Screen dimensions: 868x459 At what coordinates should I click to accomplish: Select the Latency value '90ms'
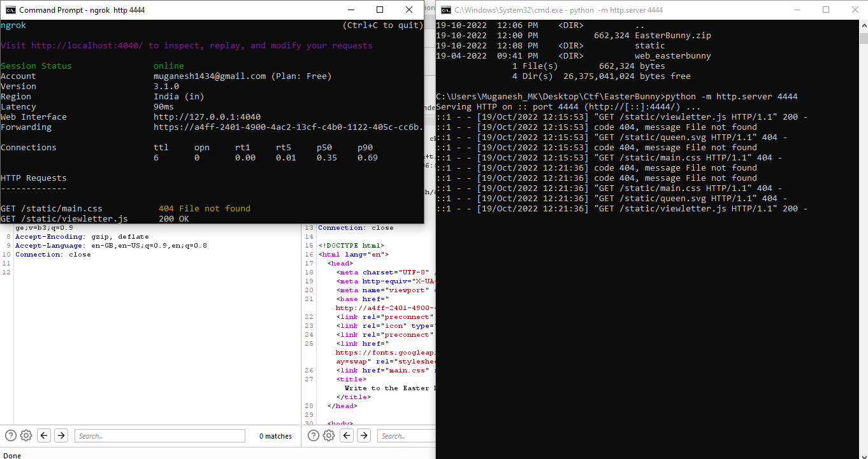tap(164, 107)
